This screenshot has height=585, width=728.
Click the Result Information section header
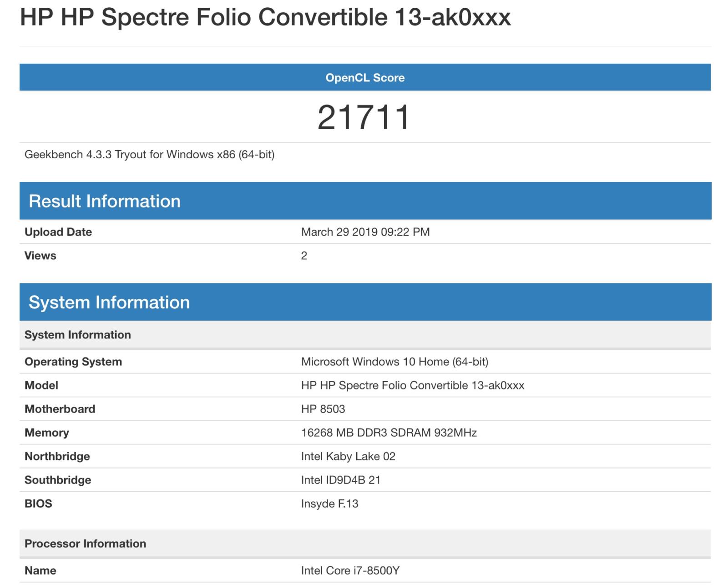(105, 201)
